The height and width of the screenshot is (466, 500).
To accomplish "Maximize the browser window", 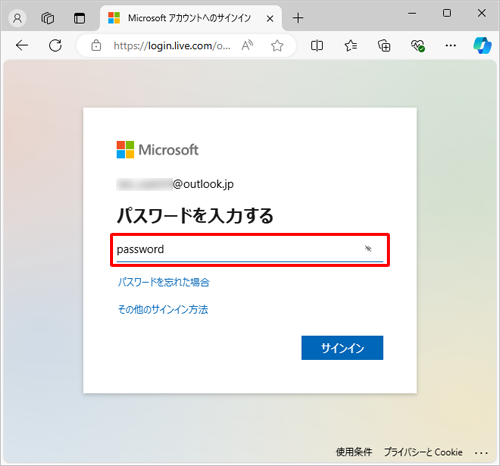I will pos(447,13).
